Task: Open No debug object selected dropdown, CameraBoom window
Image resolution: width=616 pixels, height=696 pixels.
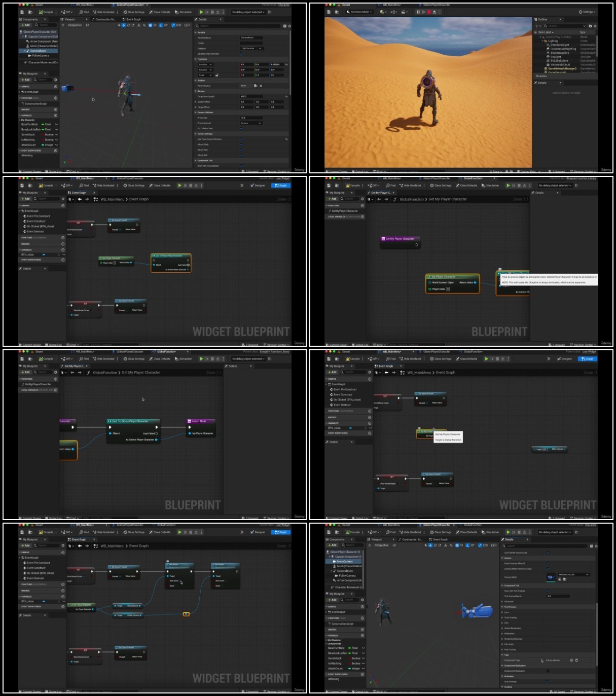Action: coord(248,12)
